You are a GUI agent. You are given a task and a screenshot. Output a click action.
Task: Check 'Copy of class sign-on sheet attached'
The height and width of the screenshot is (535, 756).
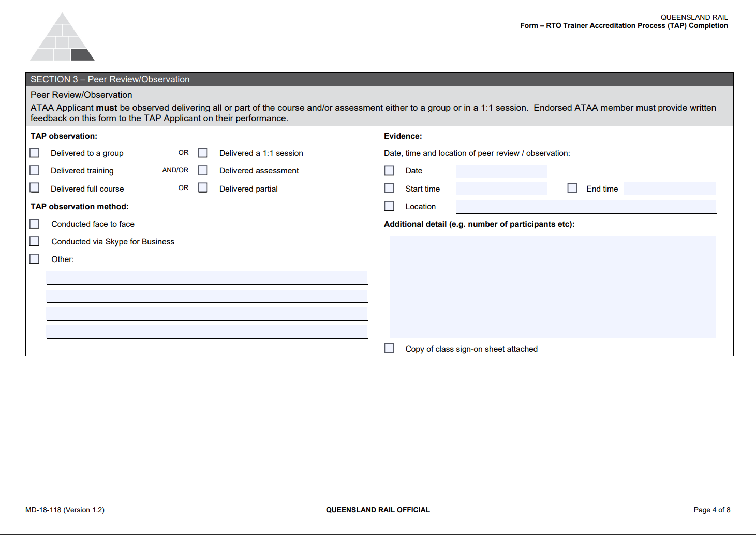coord(389,348)
